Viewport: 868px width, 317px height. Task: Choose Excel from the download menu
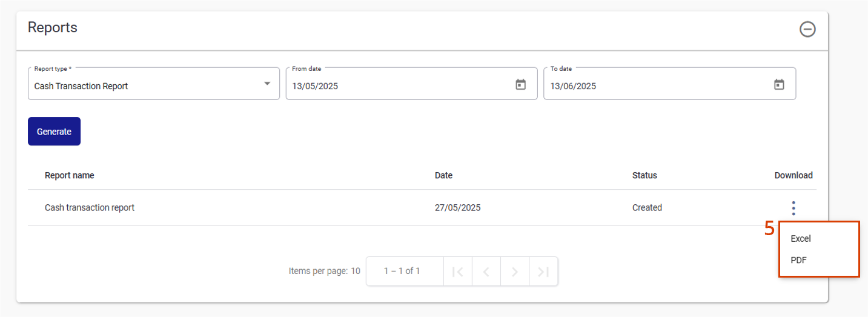click(x=801, y=239)
